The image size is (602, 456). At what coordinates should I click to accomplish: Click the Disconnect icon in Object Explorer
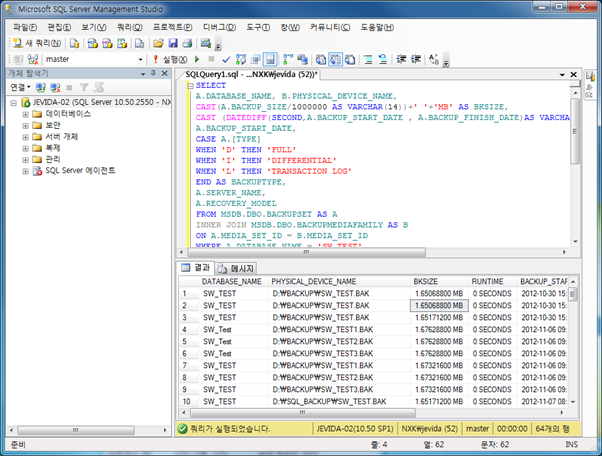55,88
